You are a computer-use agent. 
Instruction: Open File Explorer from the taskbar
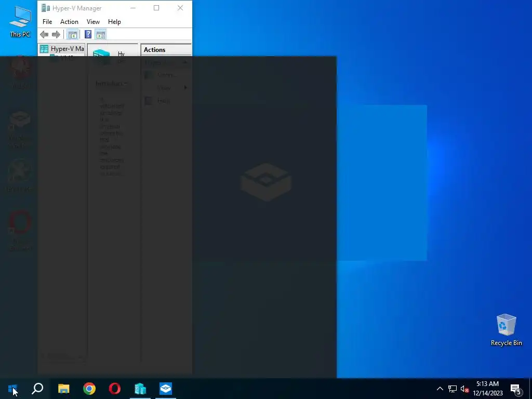pyautogui.click(x=63, y=389)
